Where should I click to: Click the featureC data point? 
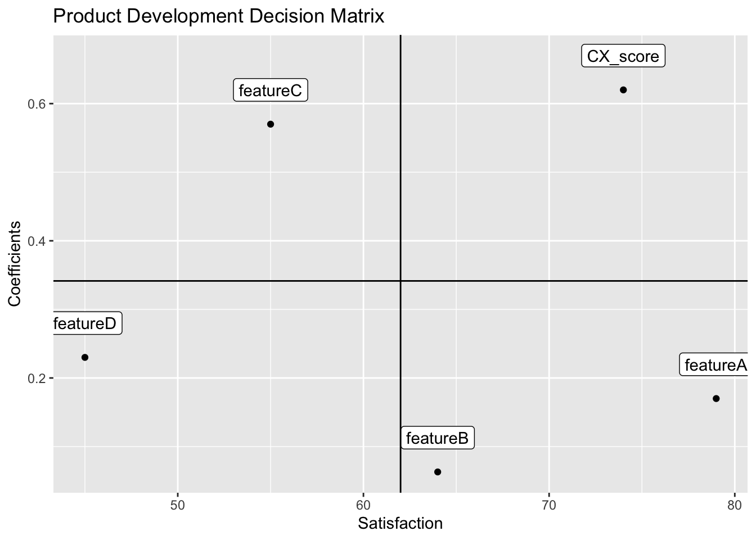pos(271,124)
